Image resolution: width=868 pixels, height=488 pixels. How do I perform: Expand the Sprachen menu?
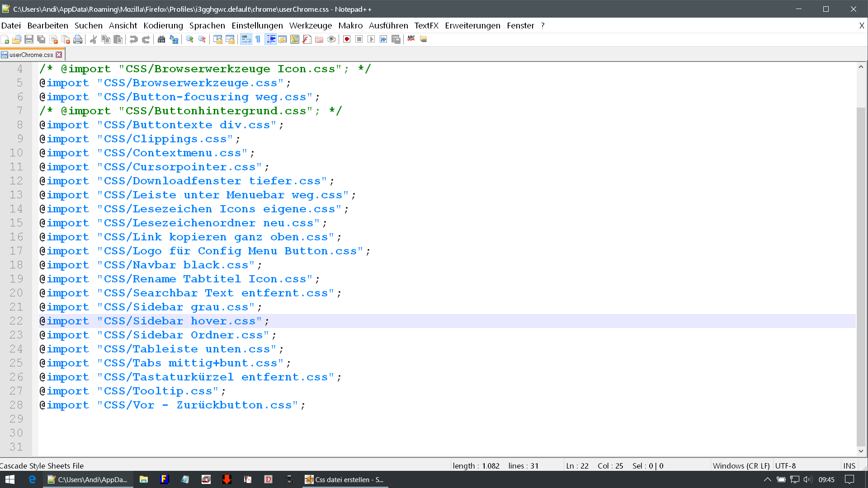tap(207, 26)
